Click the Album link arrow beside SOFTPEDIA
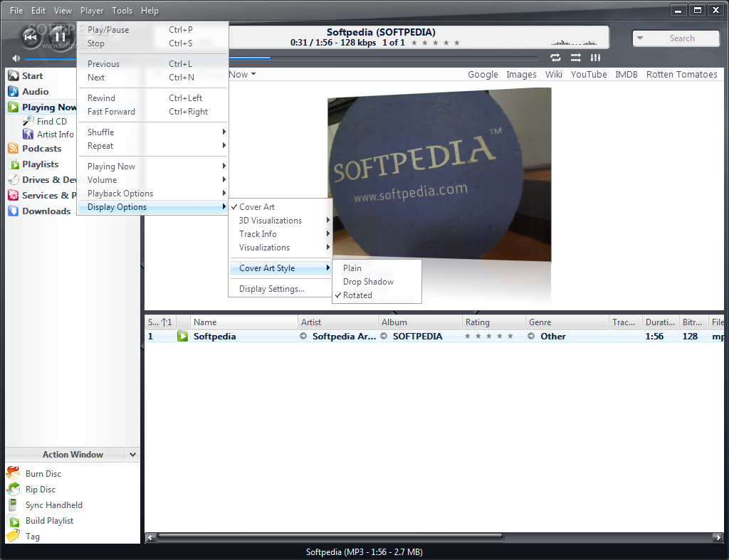729x560 pixels. 384,336
